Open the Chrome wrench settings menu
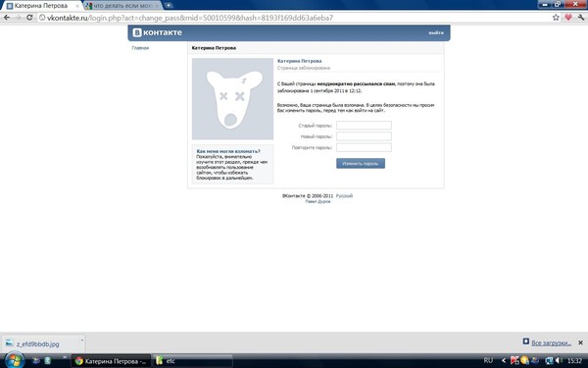Screen dimensions: 588x368 (581, 18)
